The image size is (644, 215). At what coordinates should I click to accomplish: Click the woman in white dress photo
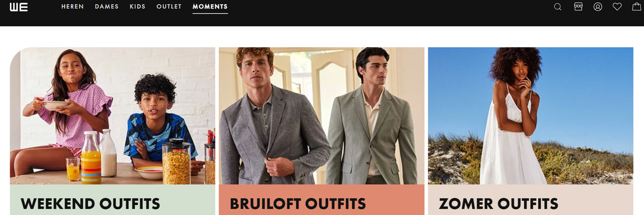(531, 116)
